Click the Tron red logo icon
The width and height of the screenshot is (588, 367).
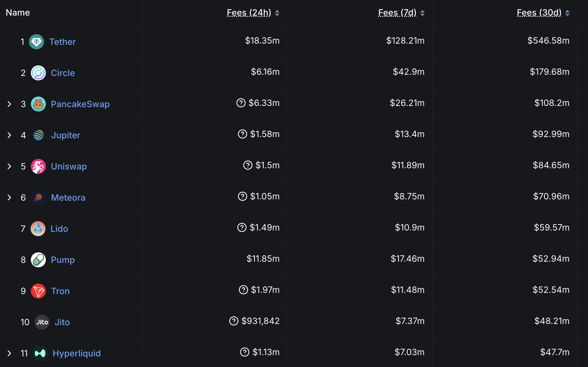click(38, 291)
